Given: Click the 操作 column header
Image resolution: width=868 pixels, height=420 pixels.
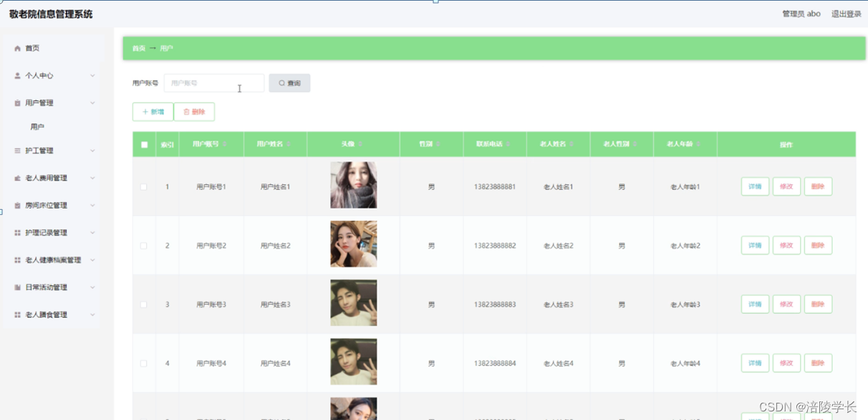Looking at the screenshot, I should click(786, 145).
